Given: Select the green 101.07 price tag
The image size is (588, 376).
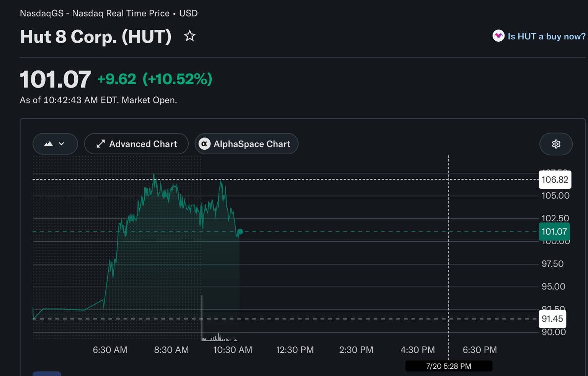Looking at the screenshot, I should 554,232.
